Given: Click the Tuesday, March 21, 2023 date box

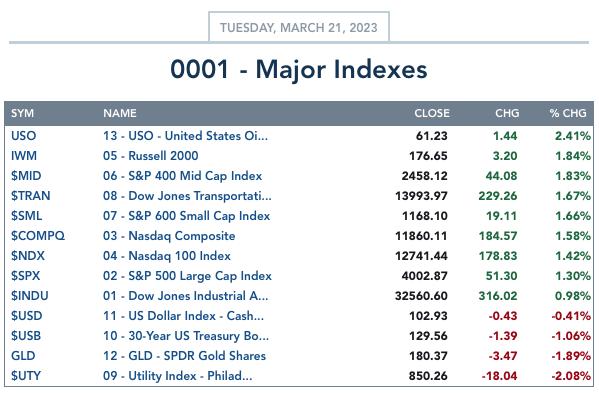Looking at the screenshot, I should [299, 27].
